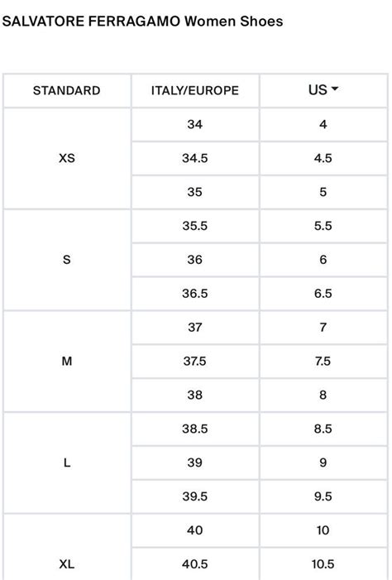Click the US size 10 cell
392x580 pixels.
[x=323, y=530]
